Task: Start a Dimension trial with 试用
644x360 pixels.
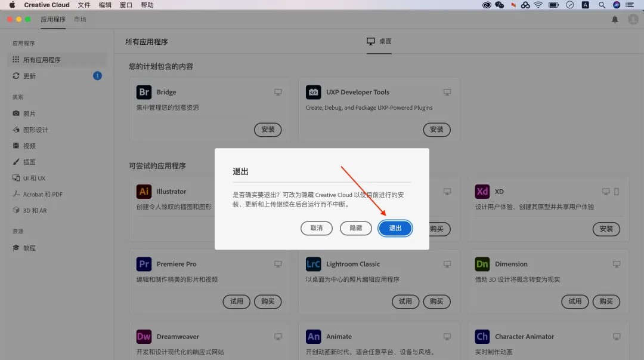Action: (575, 301)
